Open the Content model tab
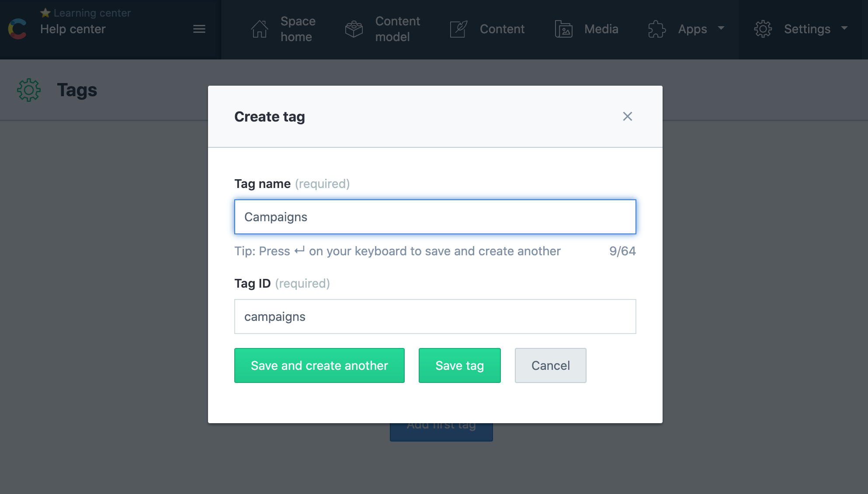 pos(397,29)
